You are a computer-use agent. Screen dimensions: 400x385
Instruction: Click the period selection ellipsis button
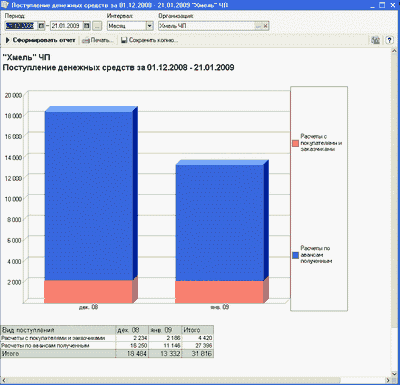coord(97,26)
